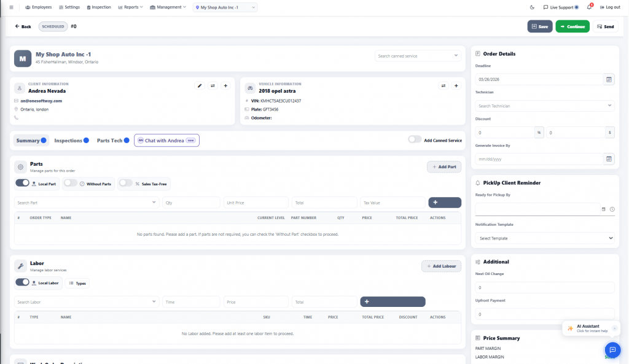Close the AI Assistant popup
Screen dimensions: 629x364
(x=614, y=328)
